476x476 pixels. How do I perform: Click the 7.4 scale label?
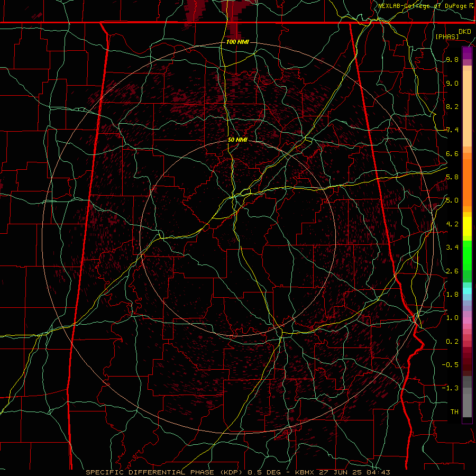[452, 130]
